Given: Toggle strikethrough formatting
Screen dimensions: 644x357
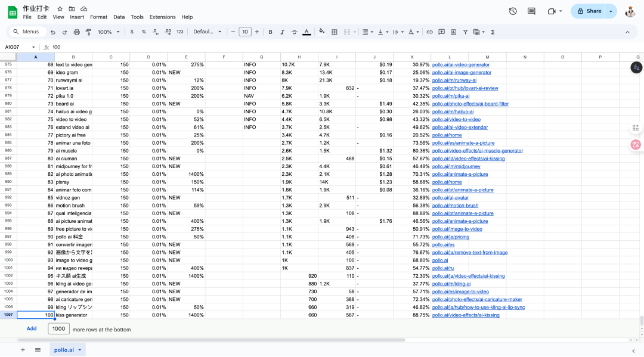Looking at the screenshot, I should [294, 32].
